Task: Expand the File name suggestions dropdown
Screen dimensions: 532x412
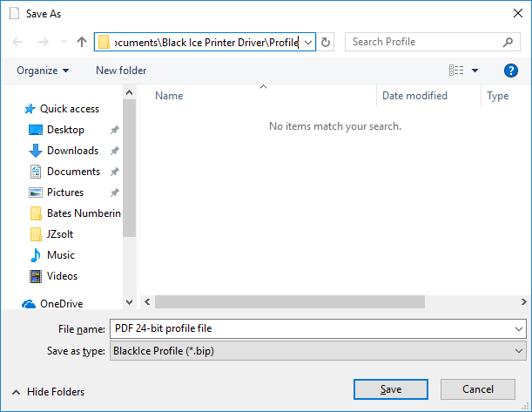Action: tap(520, 328)
